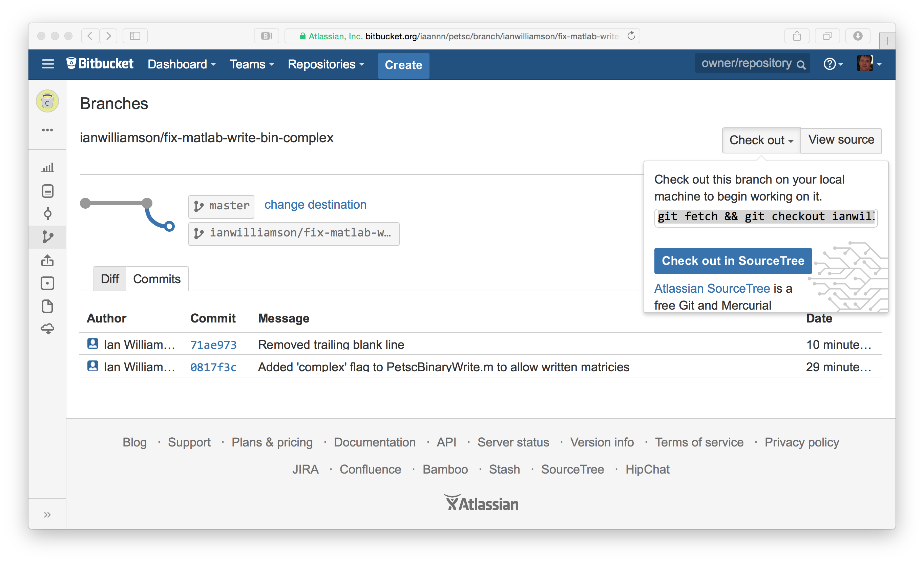
Task: Select the git fetch command field
Action: coord(766,217)
